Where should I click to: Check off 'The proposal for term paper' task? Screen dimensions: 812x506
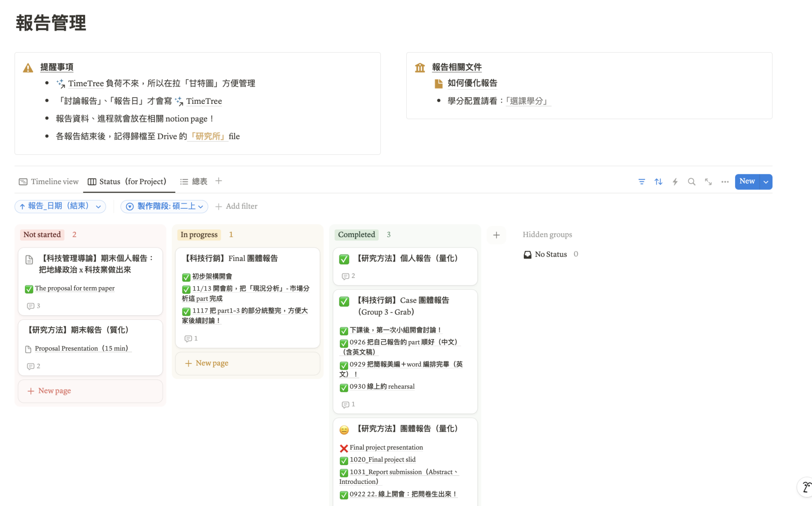[x=29, y=289]
